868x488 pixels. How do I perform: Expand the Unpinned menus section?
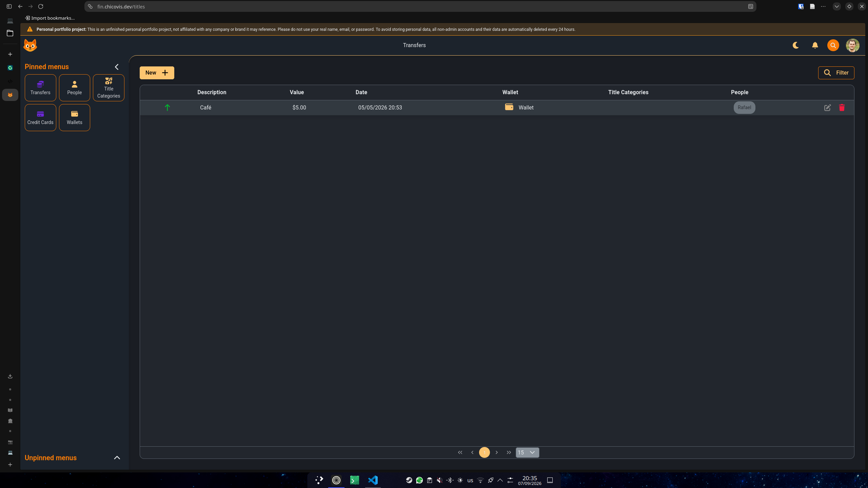tap(117, 457)
